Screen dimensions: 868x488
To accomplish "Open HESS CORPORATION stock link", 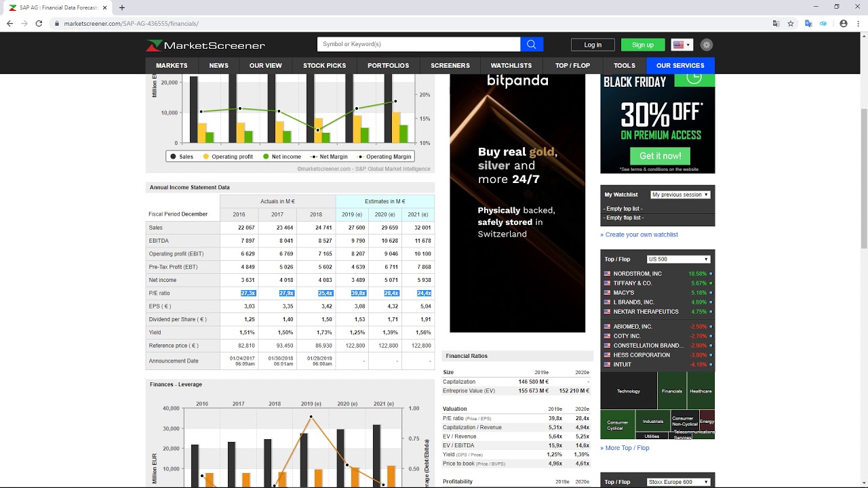I will tap(642, 355).
